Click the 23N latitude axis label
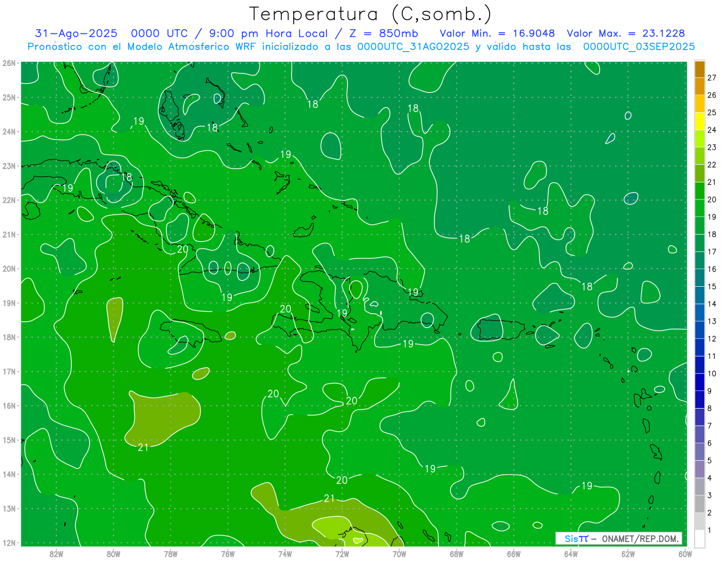Viewport: 728px width, 562px height. pos(8,166)
